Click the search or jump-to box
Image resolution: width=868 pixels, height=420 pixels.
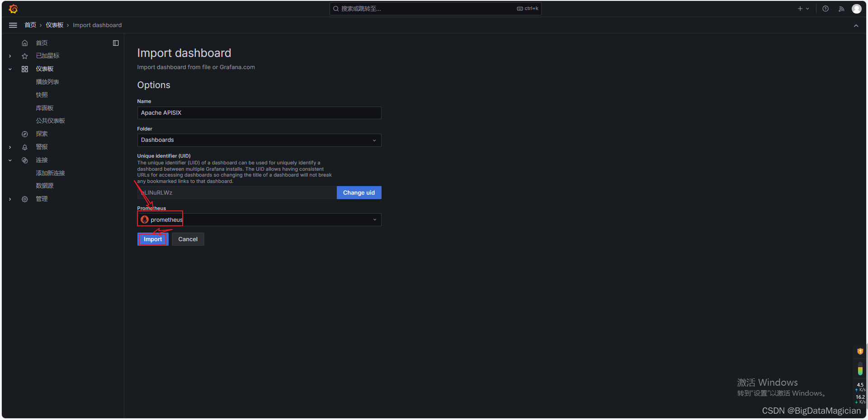pos(435,9)
